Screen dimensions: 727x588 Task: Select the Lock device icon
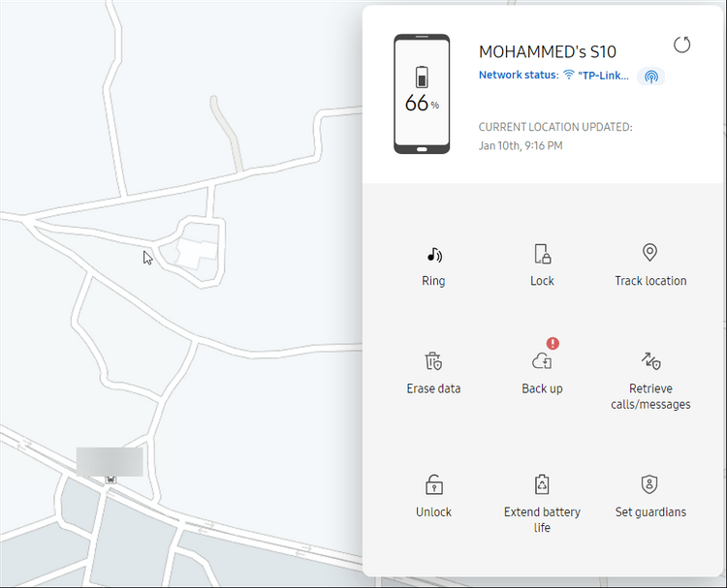coord(542,254)
